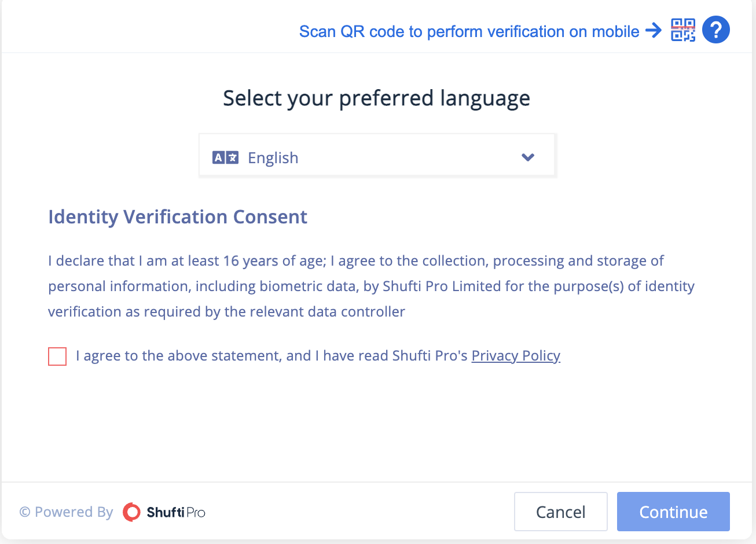Click the Continue button

tap(673, 512)
